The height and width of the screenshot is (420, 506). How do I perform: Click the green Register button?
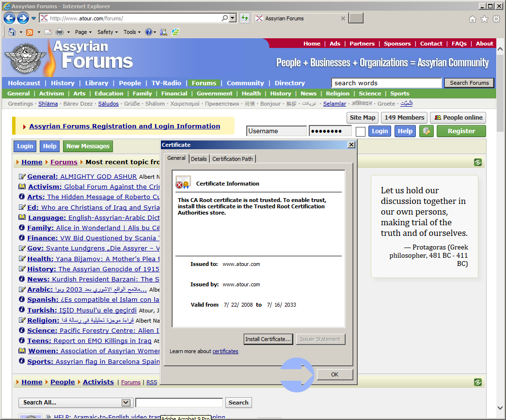461,131
